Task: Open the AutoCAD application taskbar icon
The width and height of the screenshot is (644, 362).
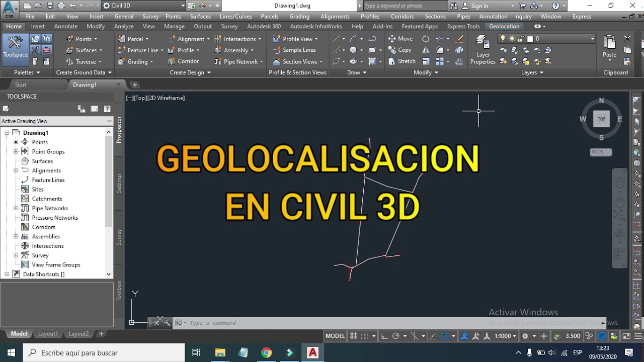Action: 313,352
